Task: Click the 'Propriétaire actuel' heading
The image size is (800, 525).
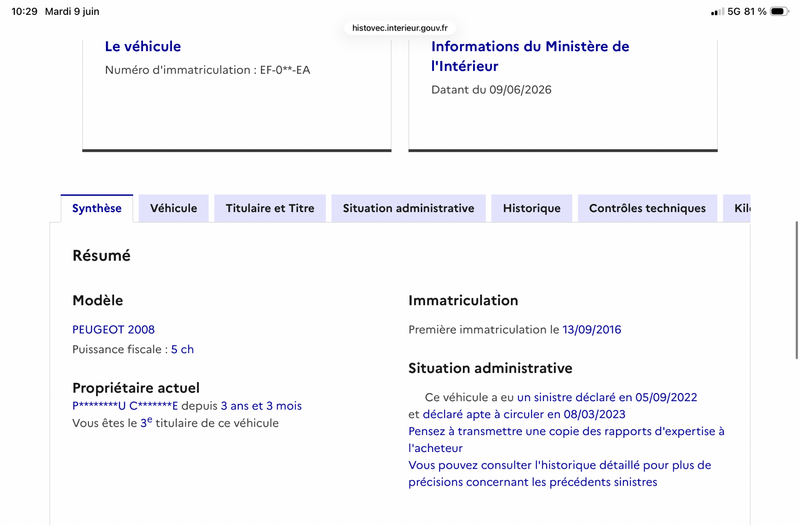Action: [136, 388]
